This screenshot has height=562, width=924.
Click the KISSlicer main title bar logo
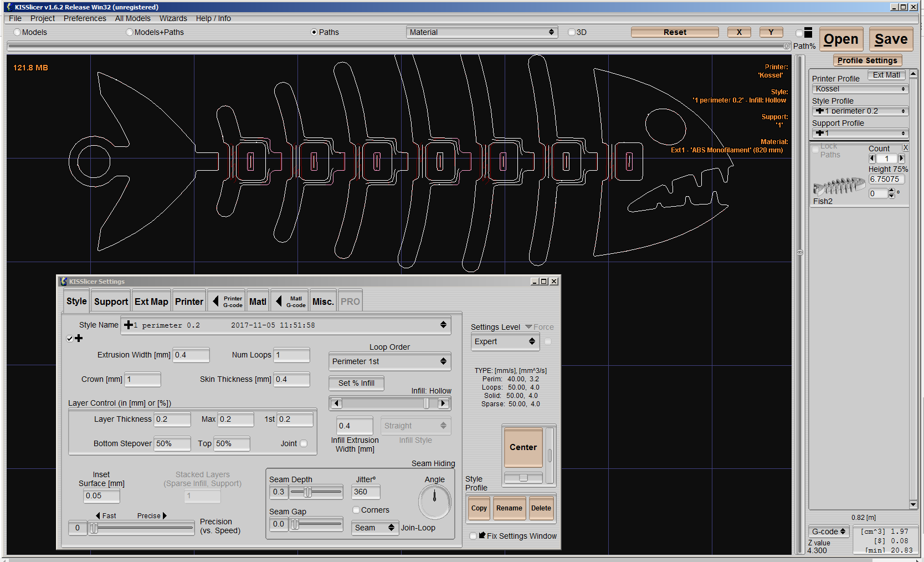(x=8, y=7)
